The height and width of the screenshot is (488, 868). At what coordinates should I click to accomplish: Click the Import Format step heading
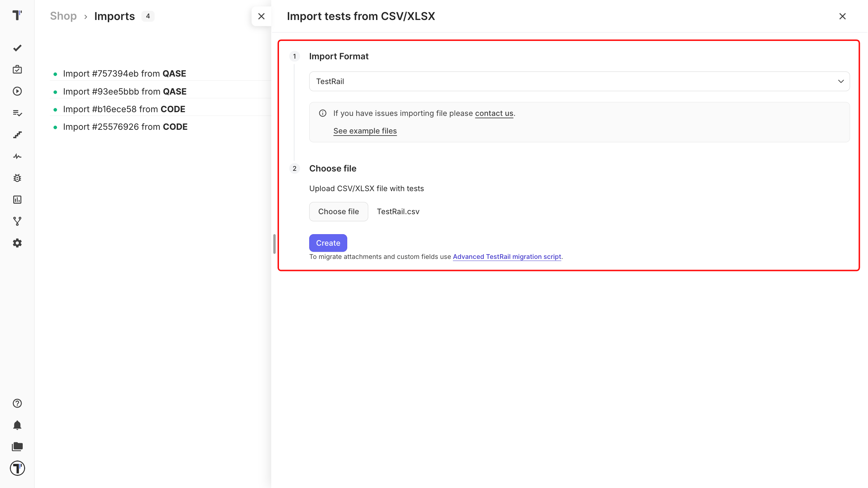click(x=339, y=56)
